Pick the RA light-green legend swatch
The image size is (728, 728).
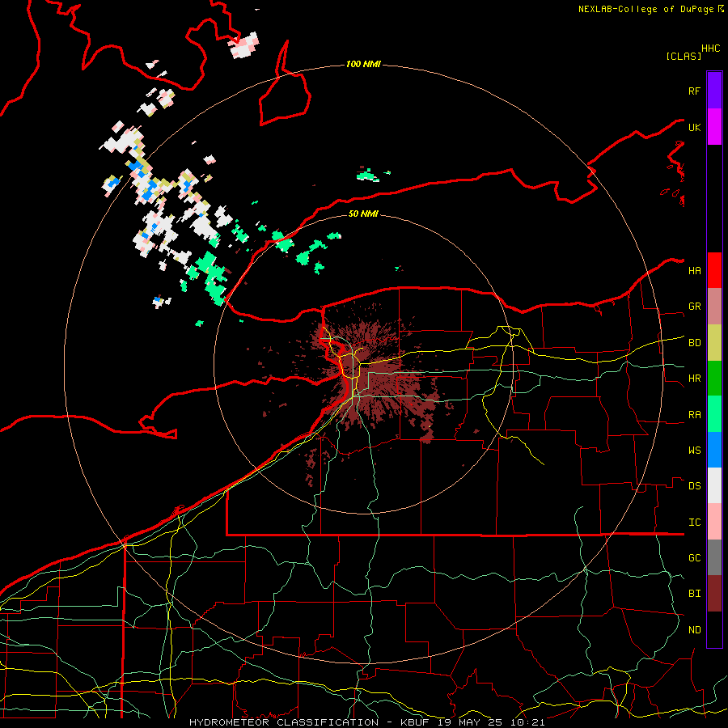coord(714,414)
